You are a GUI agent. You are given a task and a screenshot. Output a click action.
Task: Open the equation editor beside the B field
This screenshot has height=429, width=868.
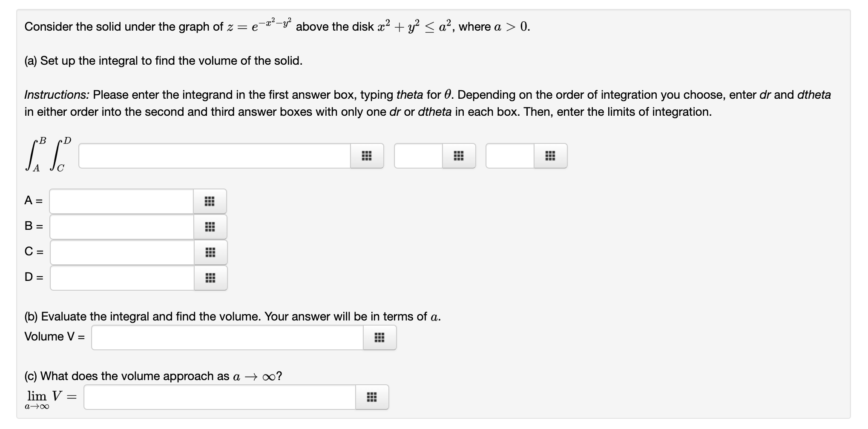point(210,226)
